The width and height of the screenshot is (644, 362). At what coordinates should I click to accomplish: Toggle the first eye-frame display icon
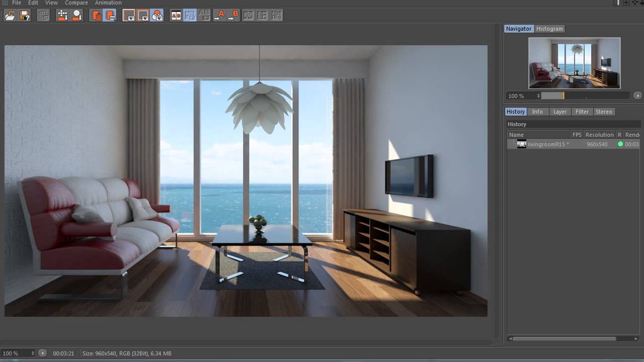pyautogui.click(x=129, y=16)
